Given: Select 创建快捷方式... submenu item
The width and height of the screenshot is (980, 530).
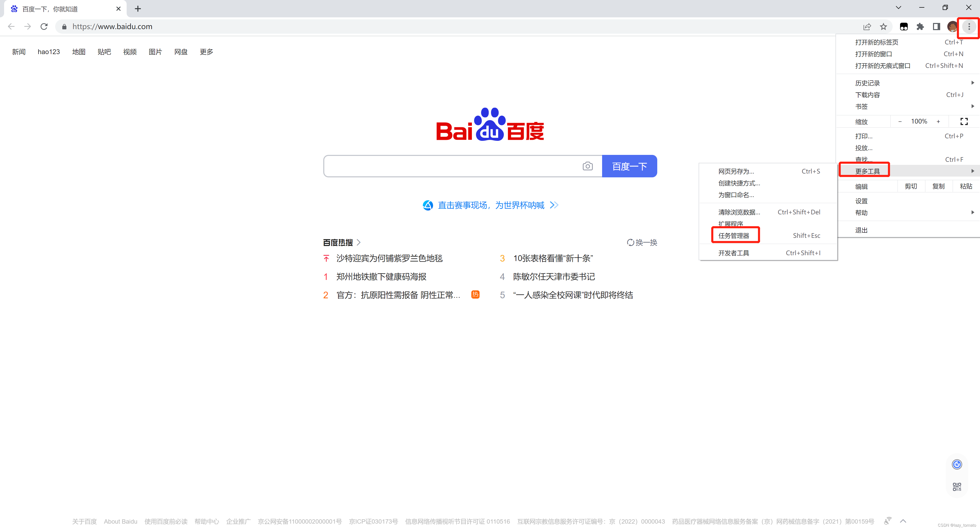Looking at the screenshot, I should point(768,183).
